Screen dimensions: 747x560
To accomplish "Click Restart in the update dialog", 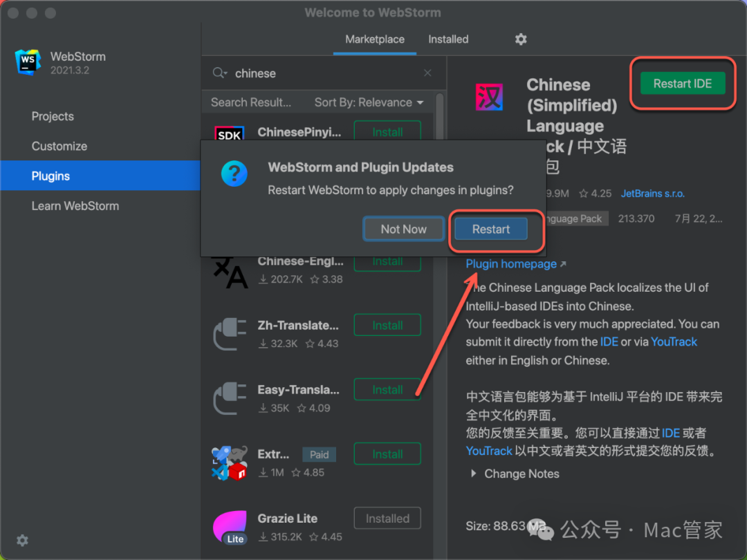I will [491, 230].
